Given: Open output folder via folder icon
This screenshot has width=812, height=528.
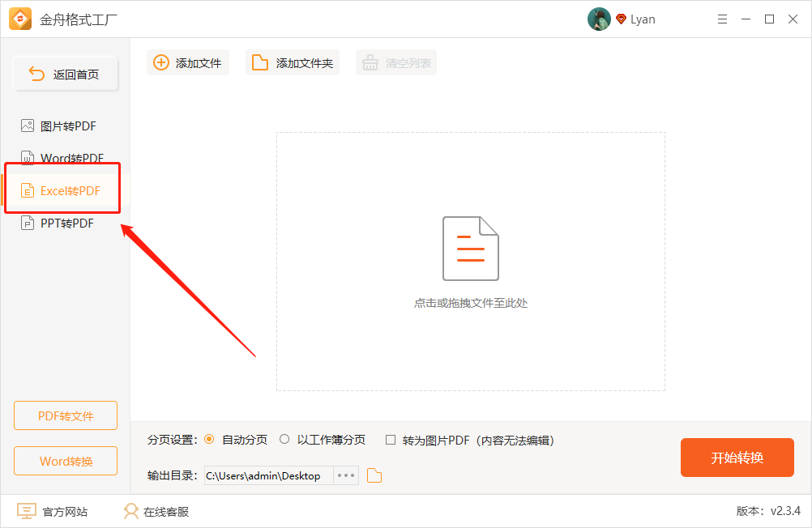Looking at the screenshot, I should point(374,475).
